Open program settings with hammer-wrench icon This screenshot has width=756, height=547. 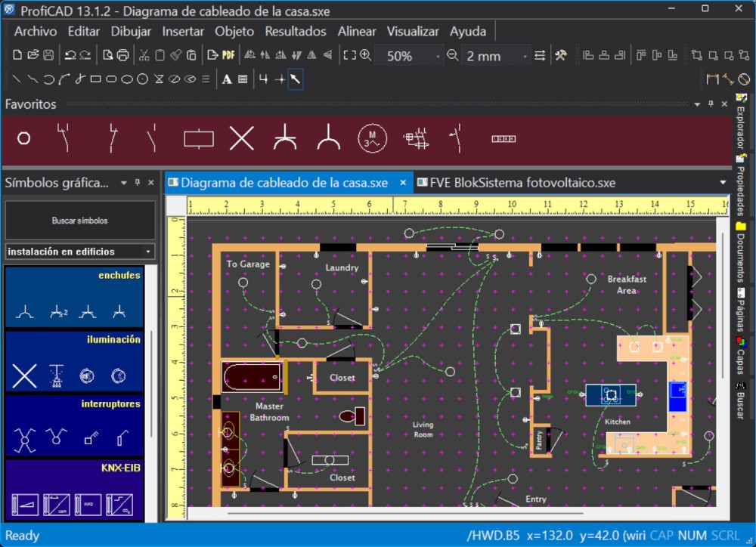(560, 55)
